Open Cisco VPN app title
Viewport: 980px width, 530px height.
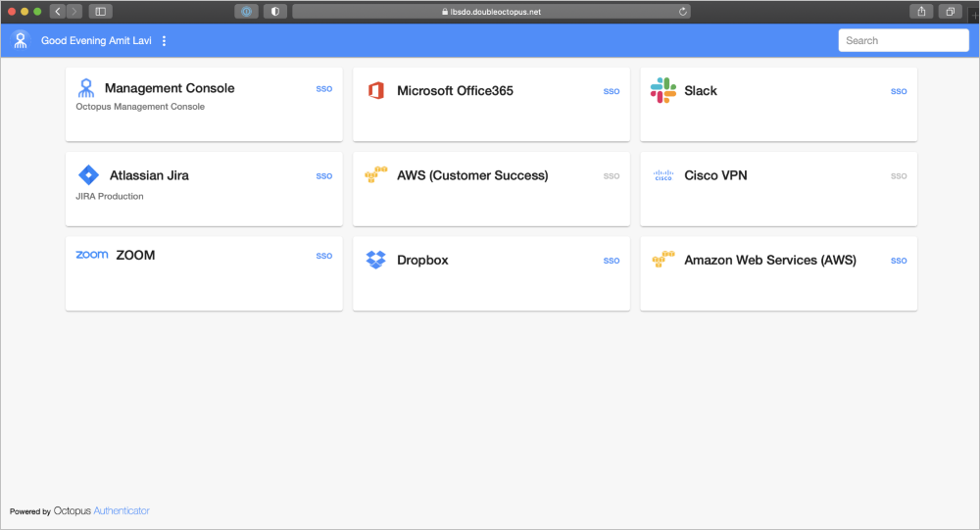click(715, 175)
